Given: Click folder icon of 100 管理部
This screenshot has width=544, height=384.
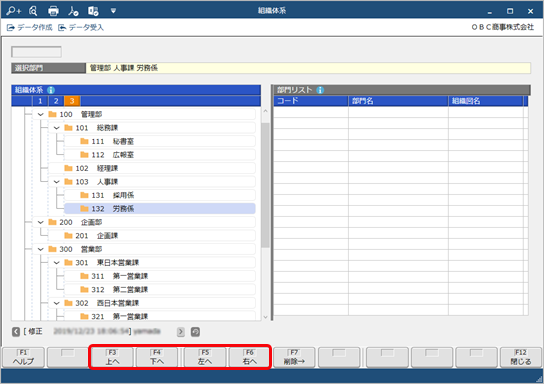Looking at the screenshot, I should [52, 114].
